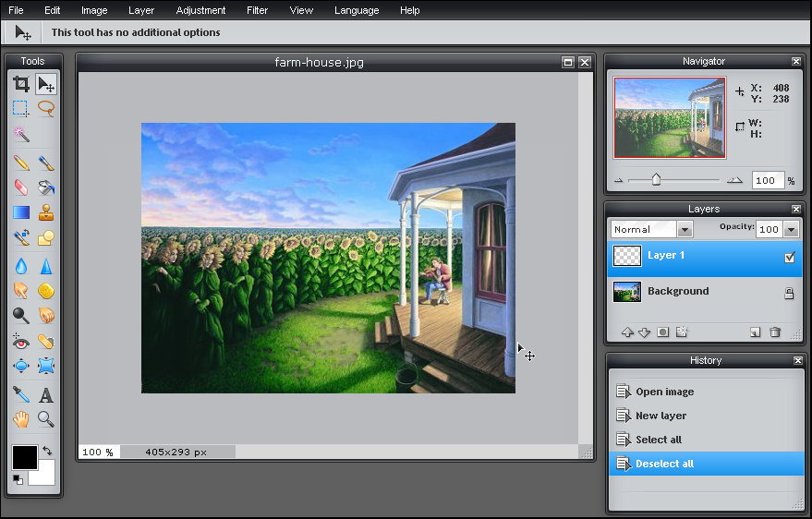The width and height of the screenshot is (812, 519).
Task: Open the layer Opacity dropdown arrow
Action: click(791, 229)
